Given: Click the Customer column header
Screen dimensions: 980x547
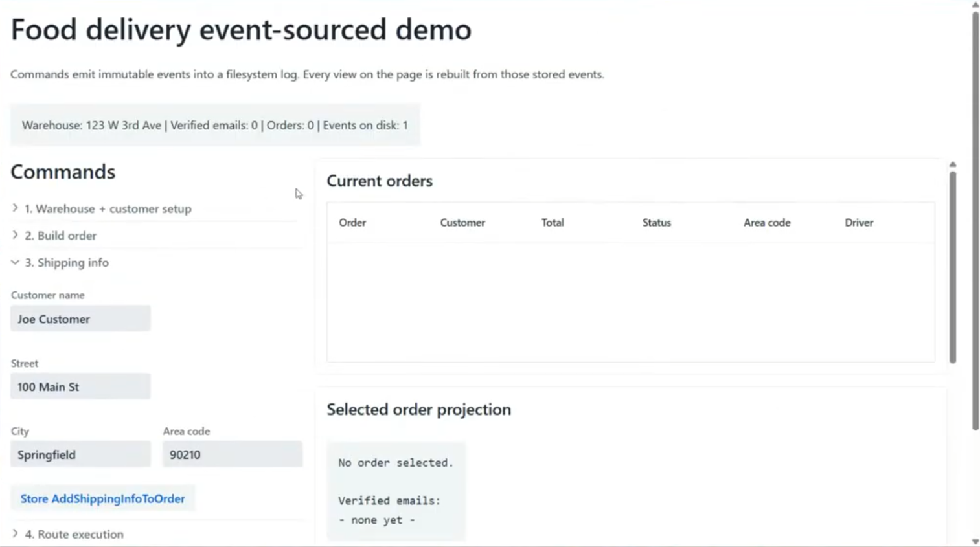Looking at the screenshot, I should point(462,223).
